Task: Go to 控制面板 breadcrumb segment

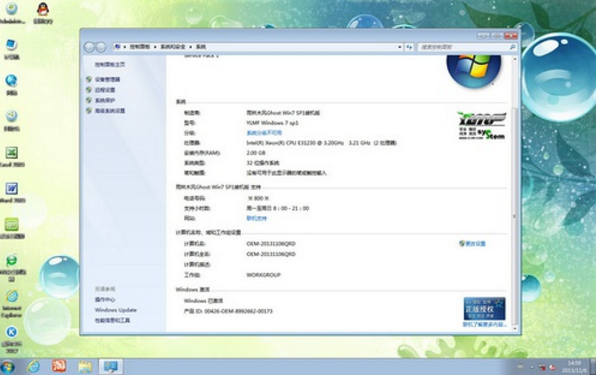Action: pyautogui.click(x=140, y=47)
